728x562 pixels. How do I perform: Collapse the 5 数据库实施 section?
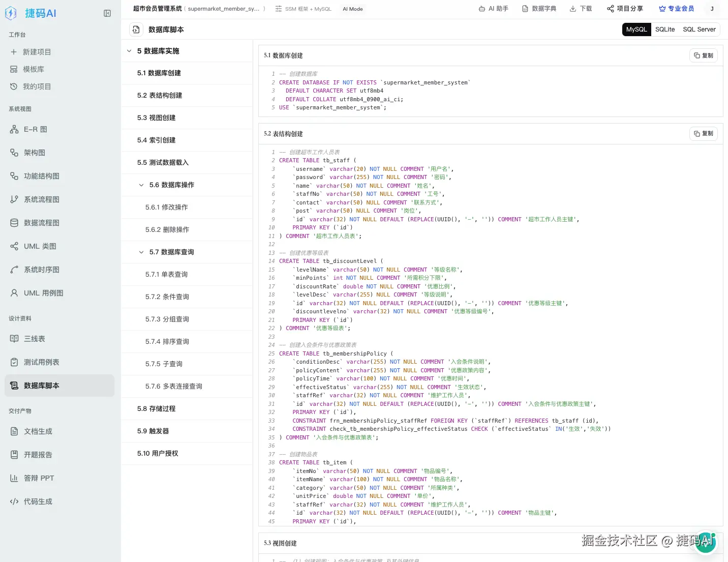(129, 51)
